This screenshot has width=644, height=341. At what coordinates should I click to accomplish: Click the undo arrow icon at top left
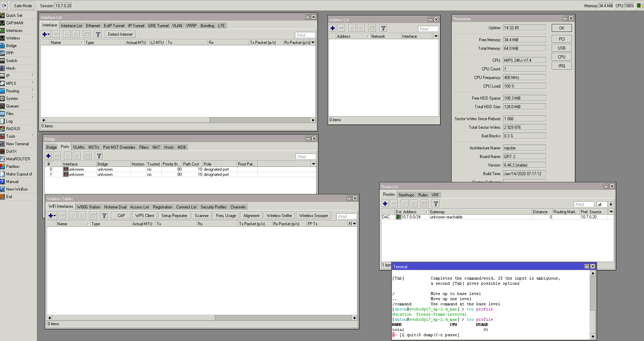tap(4, 5)
